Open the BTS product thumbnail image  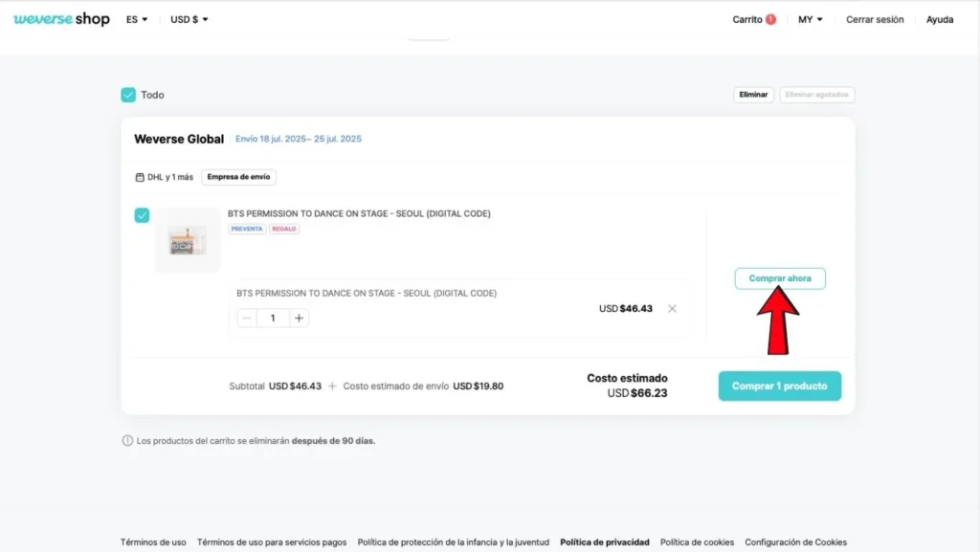(188, 240)
